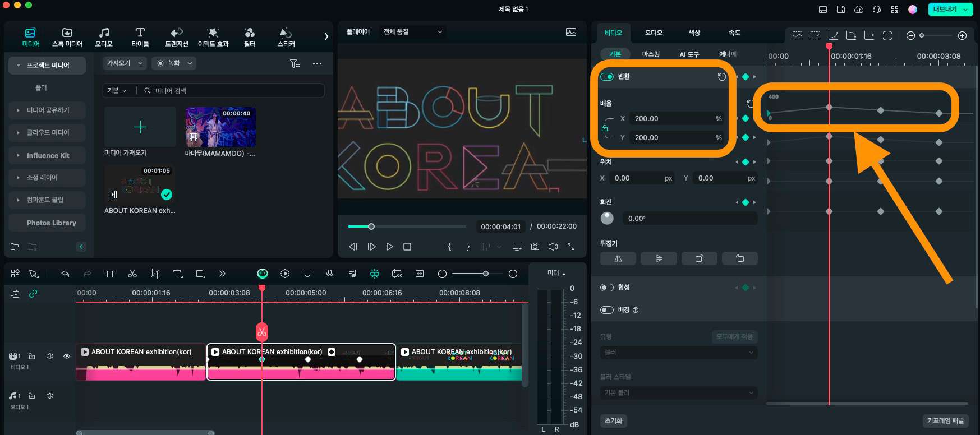
Task: Click the play button in player
Action: point(390,247)
